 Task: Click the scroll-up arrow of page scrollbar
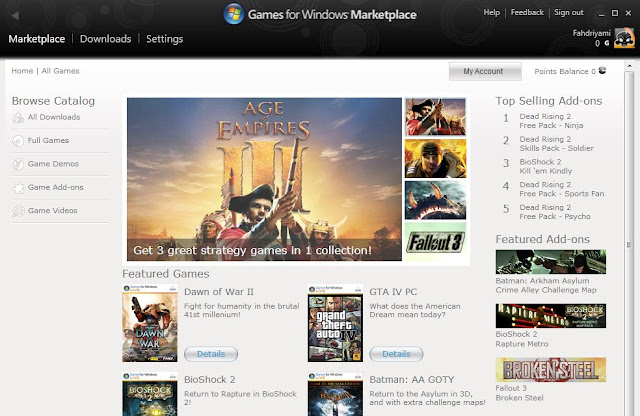(629, 65)
